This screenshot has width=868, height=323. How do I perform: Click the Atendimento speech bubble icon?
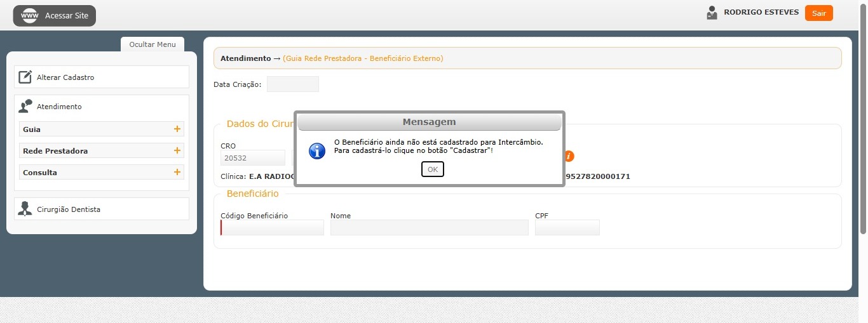pos(25,106)
